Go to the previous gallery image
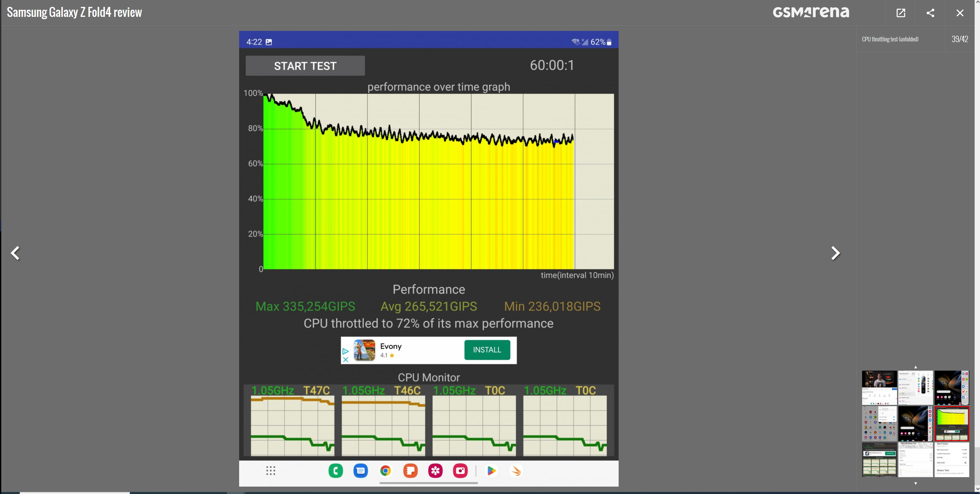 15,253
